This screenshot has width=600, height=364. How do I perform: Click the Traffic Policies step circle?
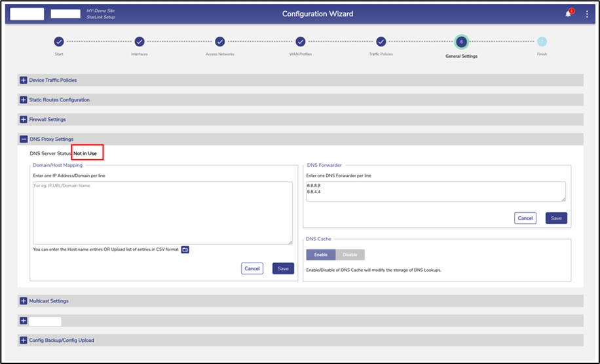[x=381, y=42]
